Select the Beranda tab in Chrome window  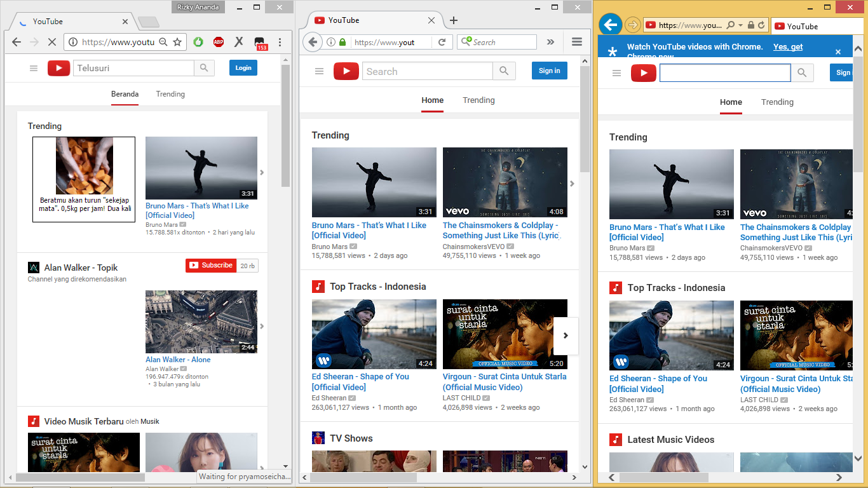[x=125, y=94]
